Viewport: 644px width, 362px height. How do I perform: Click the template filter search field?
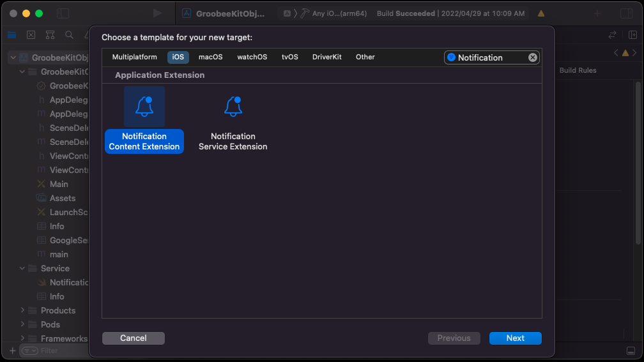point(492,57)
